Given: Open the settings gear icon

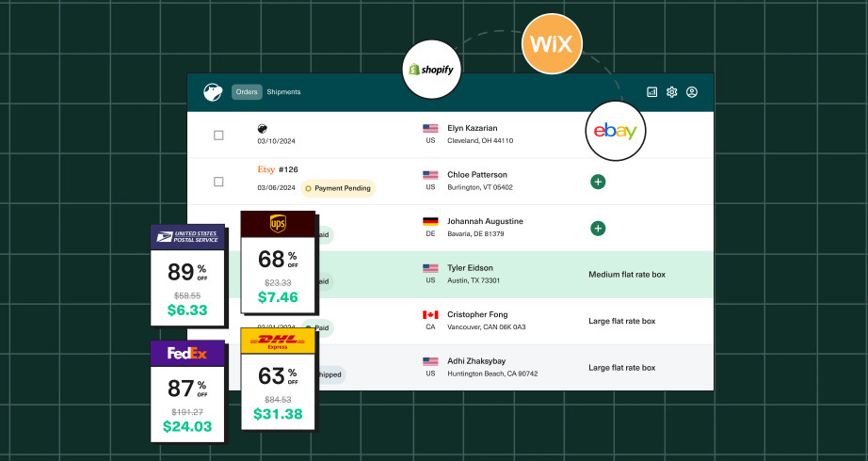Looking at the screenshot, I should (x=671, y=92).
